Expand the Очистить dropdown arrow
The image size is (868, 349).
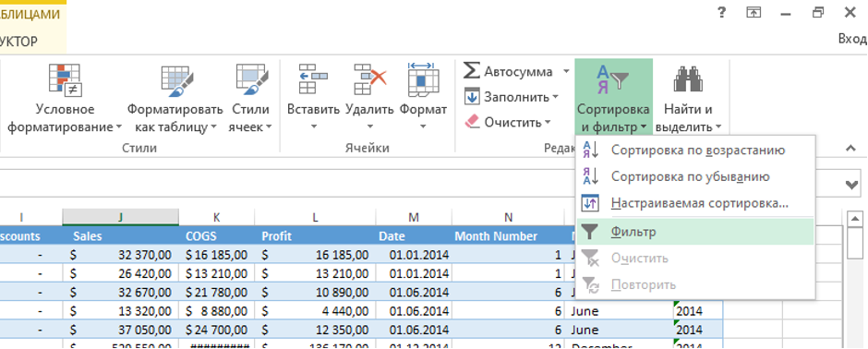click(548, 122)
